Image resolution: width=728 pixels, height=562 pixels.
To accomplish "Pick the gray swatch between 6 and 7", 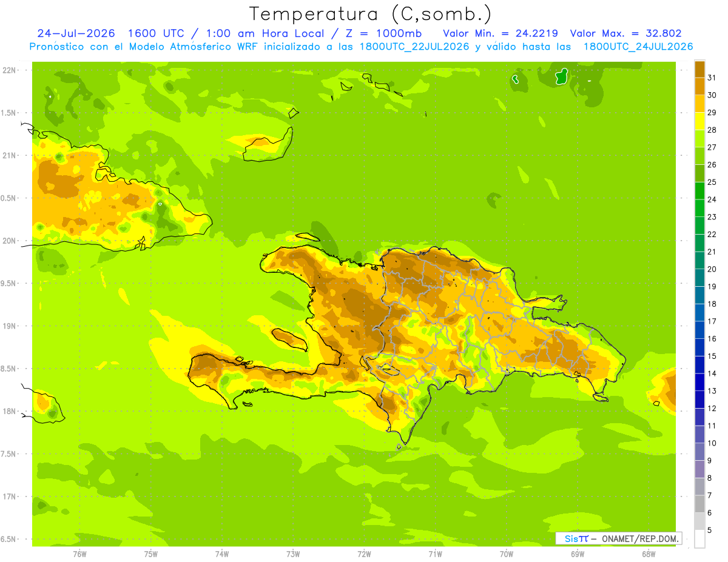I will coord(699,504).
